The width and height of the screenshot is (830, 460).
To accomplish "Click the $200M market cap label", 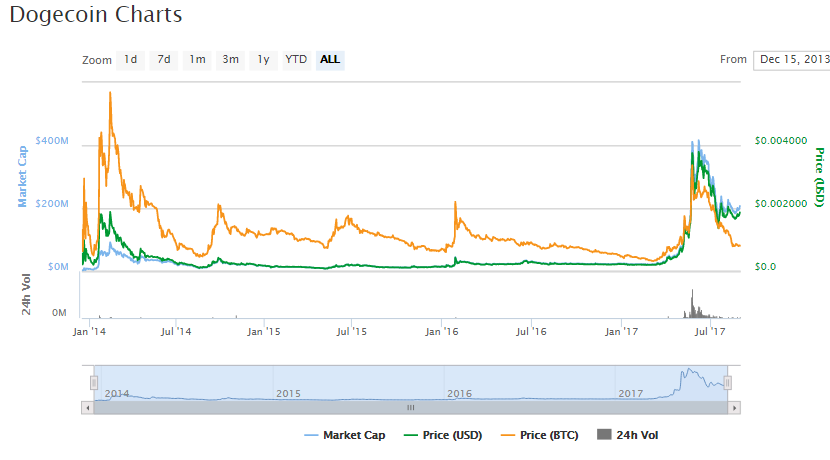I will 52,204.
